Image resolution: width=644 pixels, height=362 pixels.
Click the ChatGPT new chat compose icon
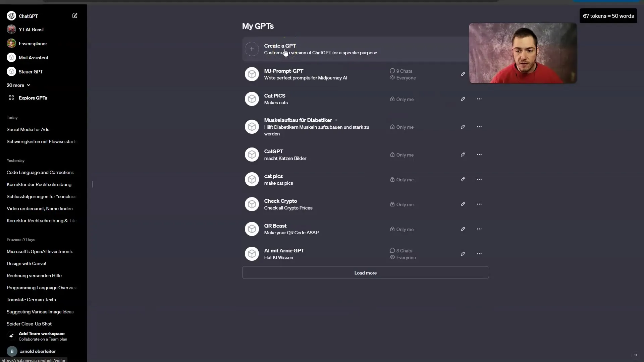click(x=74, y=15)
